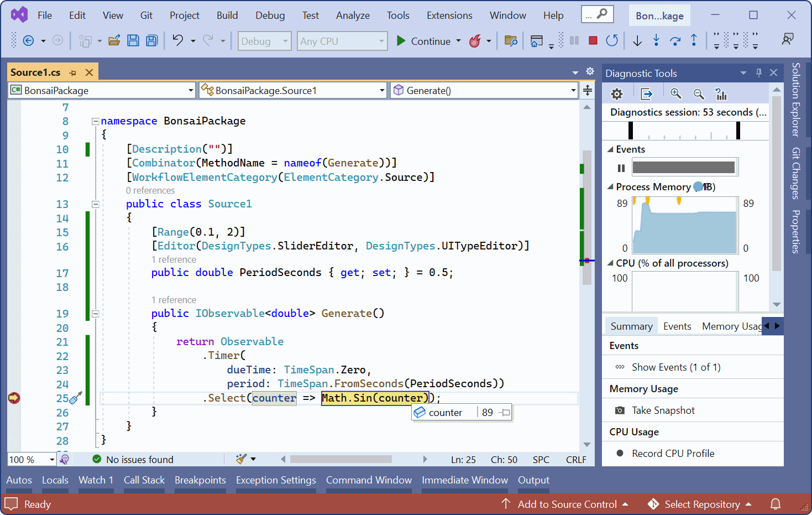
Task: Click the Navigate Backward toolbar icon
Action: pos(28,40)
